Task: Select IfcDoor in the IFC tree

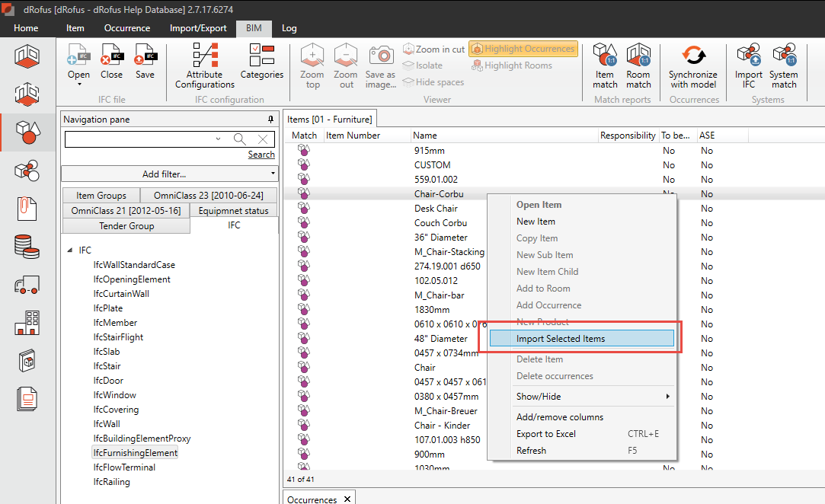Action: (x=108, y=381)
